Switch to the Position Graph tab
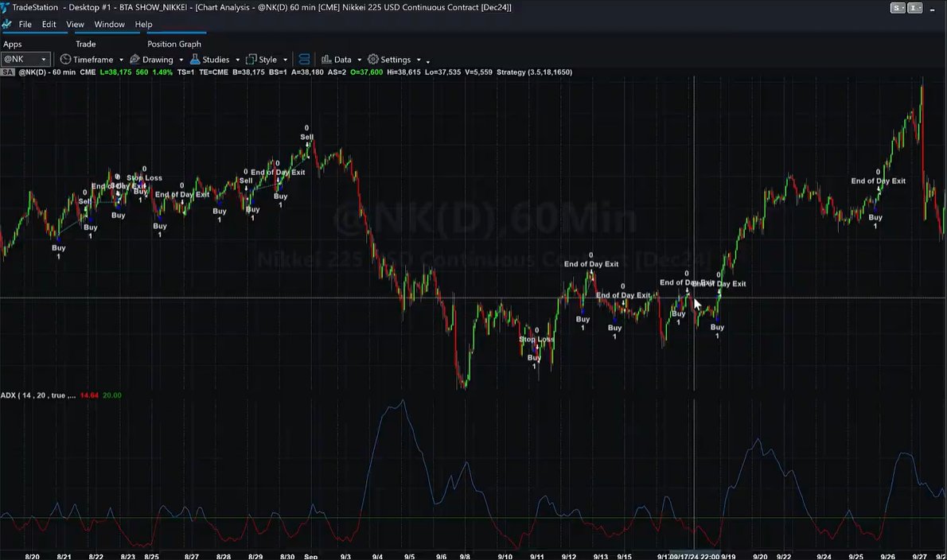Viewport: 947px width, 560px height. click(x=174, y=44)
